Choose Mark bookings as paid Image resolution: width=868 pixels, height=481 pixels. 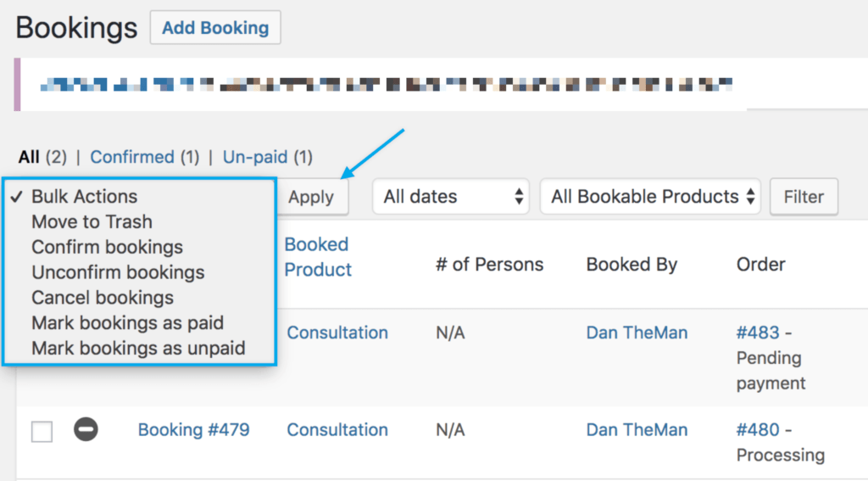click(x=127, y=323)
